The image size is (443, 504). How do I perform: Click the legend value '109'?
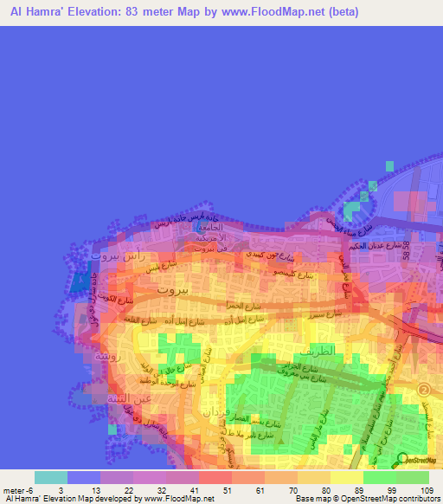click(427, 491)
